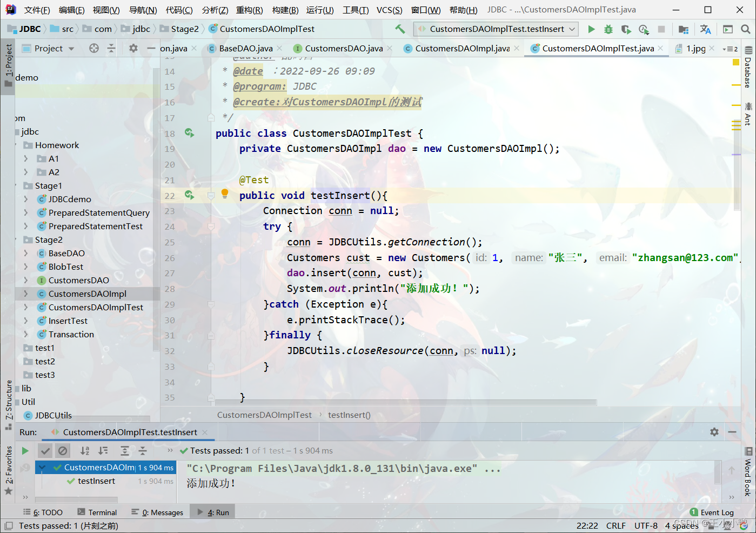This screenshot has height=533, width=756.
Task: Open run configuration dropdown CustomersDAOImplTest.testInsert
Action: [x=496, y=29]
